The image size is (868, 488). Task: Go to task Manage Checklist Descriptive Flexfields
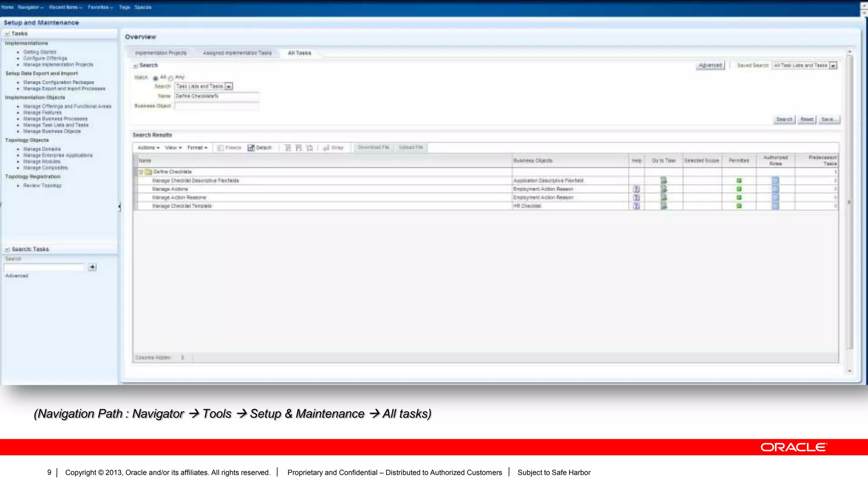tap(664, 180)
